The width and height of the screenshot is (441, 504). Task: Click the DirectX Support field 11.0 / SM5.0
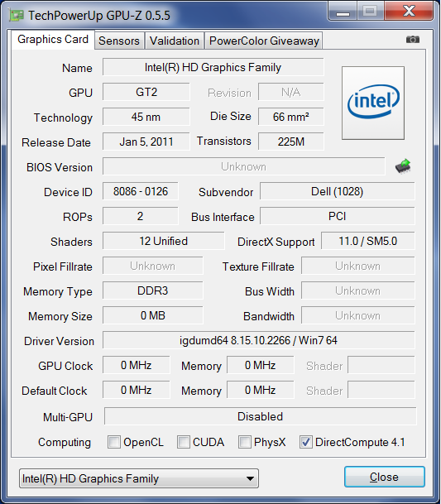pyautogui.click(x=368, y=241)
